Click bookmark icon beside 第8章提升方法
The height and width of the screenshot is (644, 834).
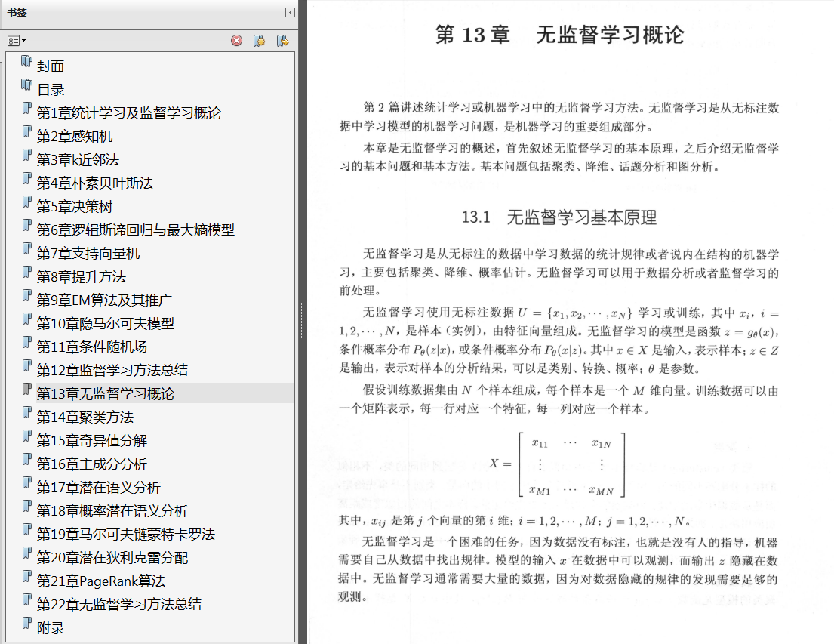pos(26,272)
